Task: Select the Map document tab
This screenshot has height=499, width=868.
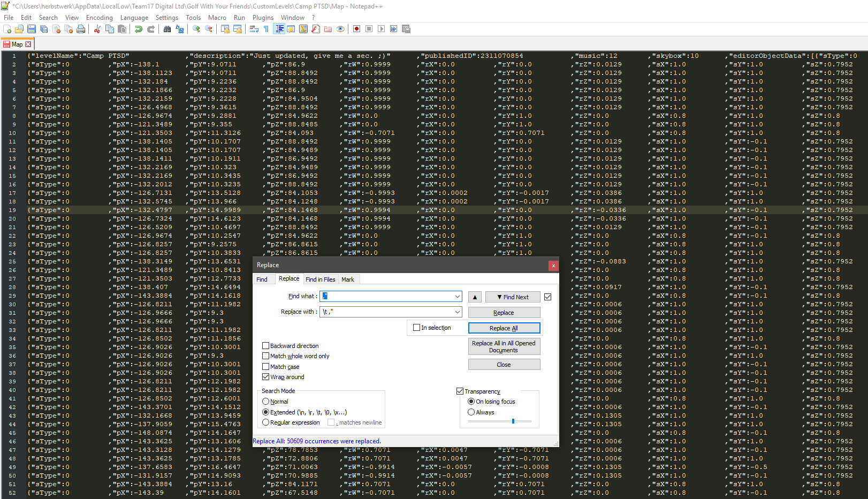Action: coord(17,44)
